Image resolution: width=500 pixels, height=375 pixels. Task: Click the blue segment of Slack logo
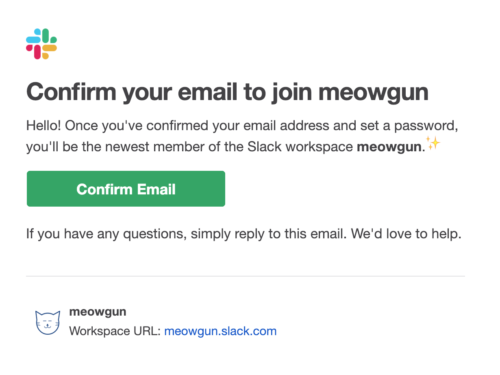click(34, 37)
